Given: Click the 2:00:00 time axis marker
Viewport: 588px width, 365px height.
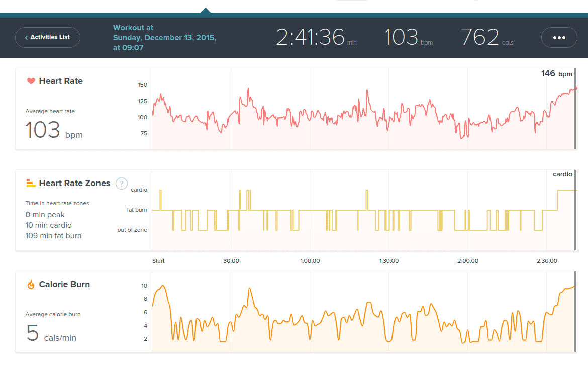Looking at the screenshot, I should tap(467, 261).
